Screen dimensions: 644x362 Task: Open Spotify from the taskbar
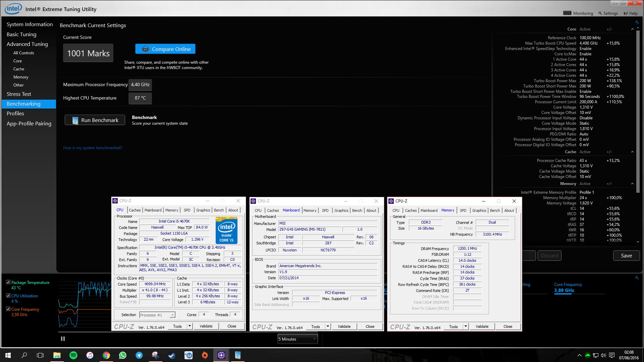coord(73,355)
